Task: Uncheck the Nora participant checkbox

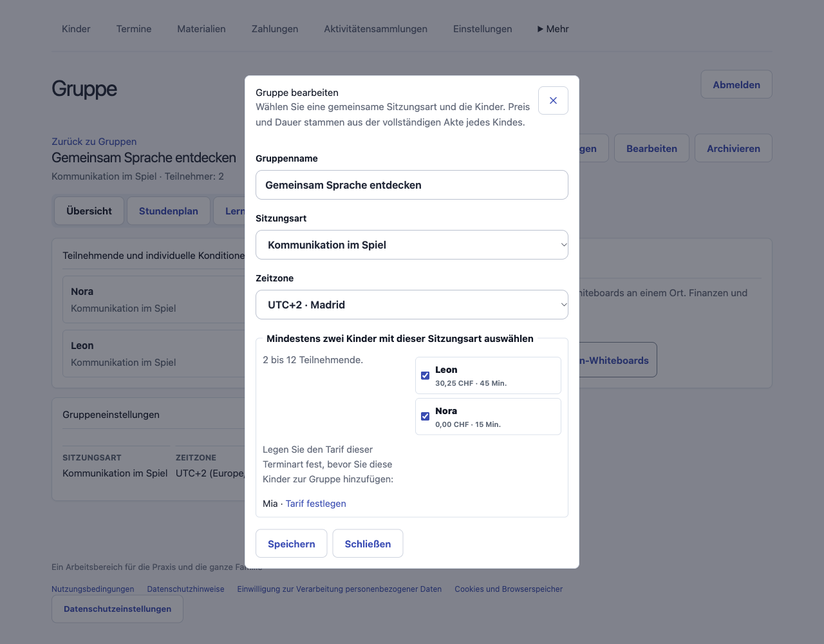Action: (425, 417)
